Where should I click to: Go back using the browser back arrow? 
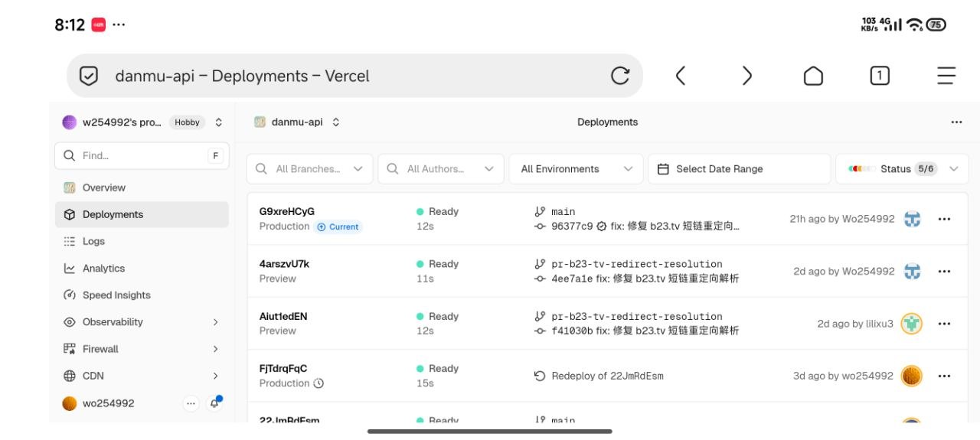coord(680,76)
